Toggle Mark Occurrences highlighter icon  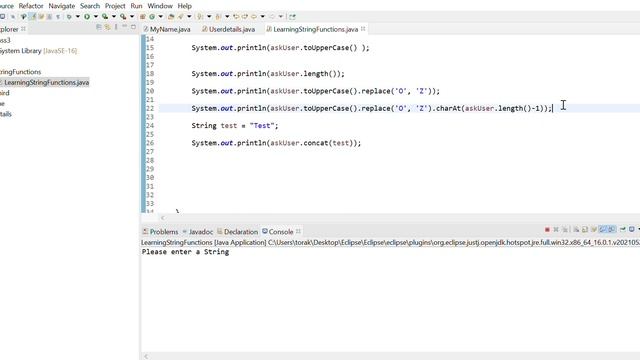pyautogui.click(x=32, y=17)
